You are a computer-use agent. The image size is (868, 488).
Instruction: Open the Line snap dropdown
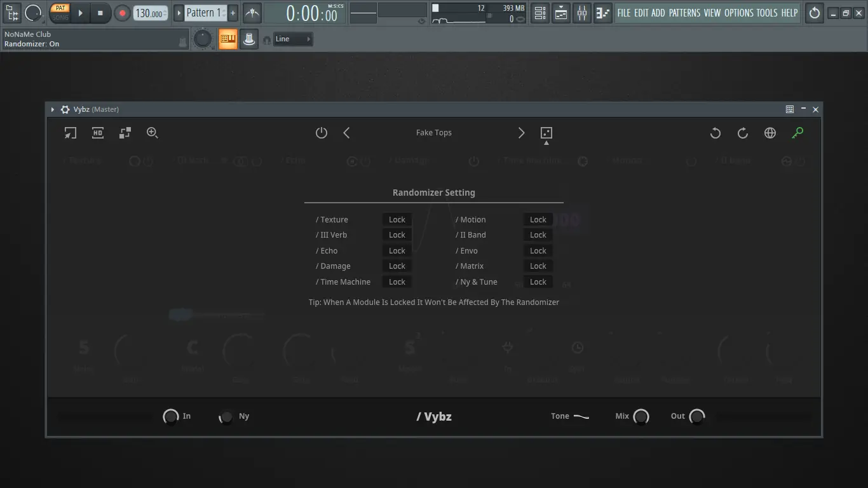click(x=293, y=39)
